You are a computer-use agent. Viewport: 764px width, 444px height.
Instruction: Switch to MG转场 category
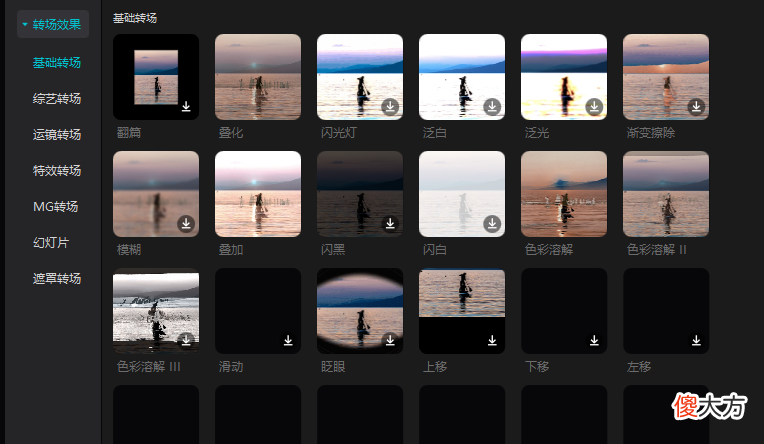(56, 207)
